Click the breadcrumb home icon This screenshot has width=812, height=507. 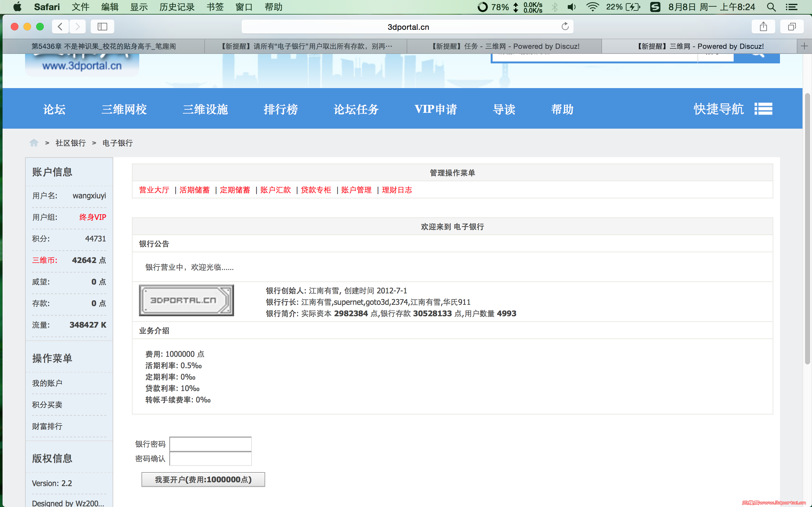(x=34, y=143)
